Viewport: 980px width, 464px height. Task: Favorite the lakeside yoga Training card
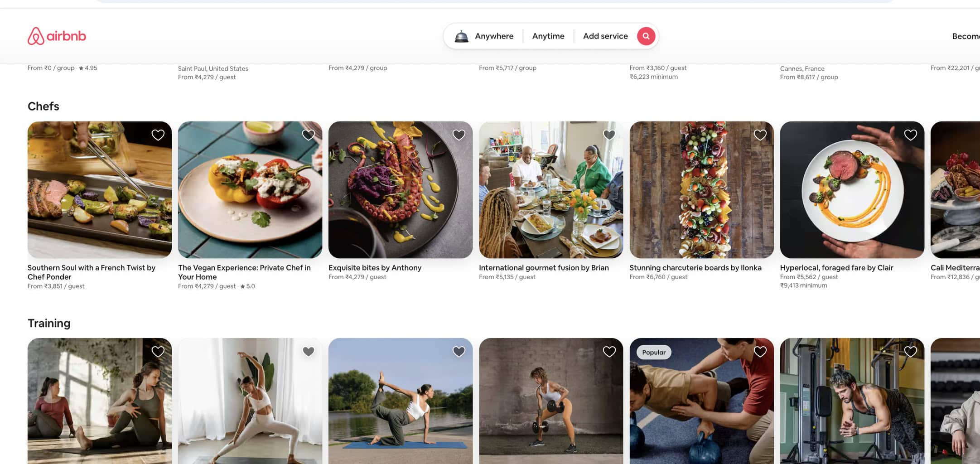point(459,352)
